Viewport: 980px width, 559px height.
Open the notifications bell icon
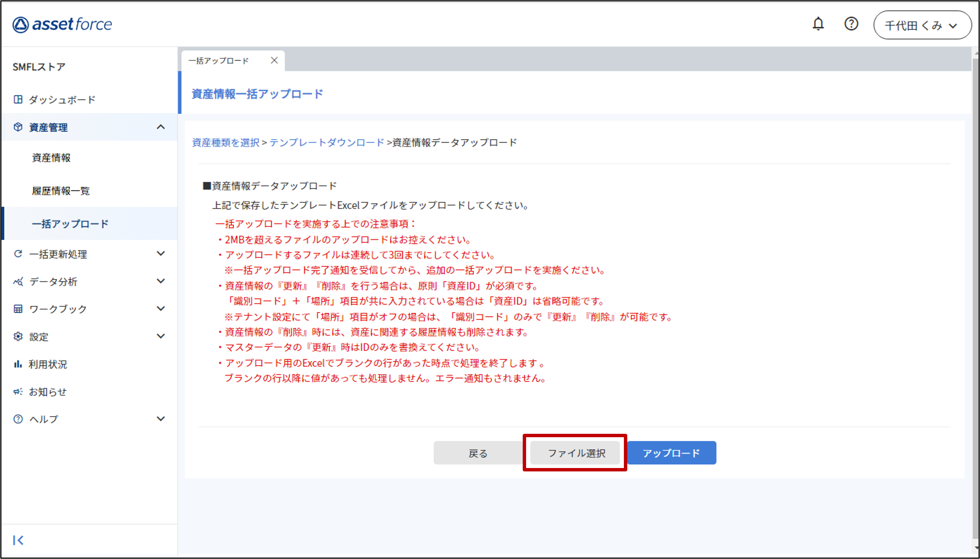coord(818,24)
